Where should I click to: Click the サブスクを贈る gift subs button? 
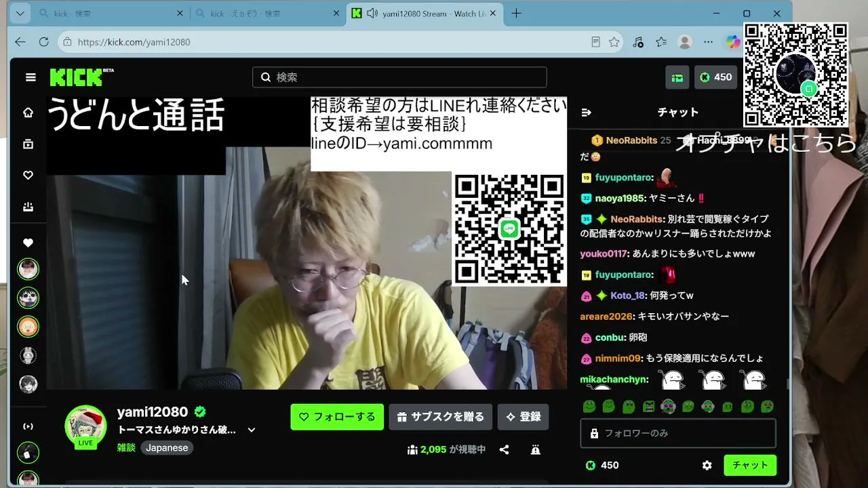point(441,417)
